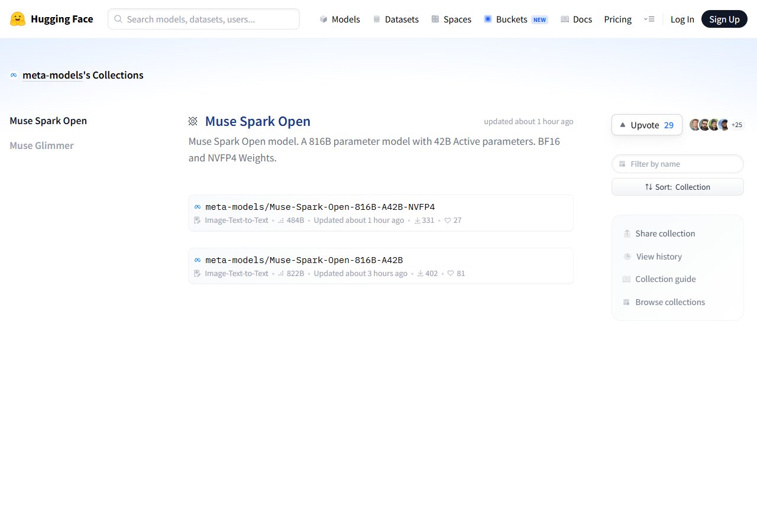The height and width of the screenshot is (532, 757).
Task: Click the download icon next to 402
Action: coord(420,274)
